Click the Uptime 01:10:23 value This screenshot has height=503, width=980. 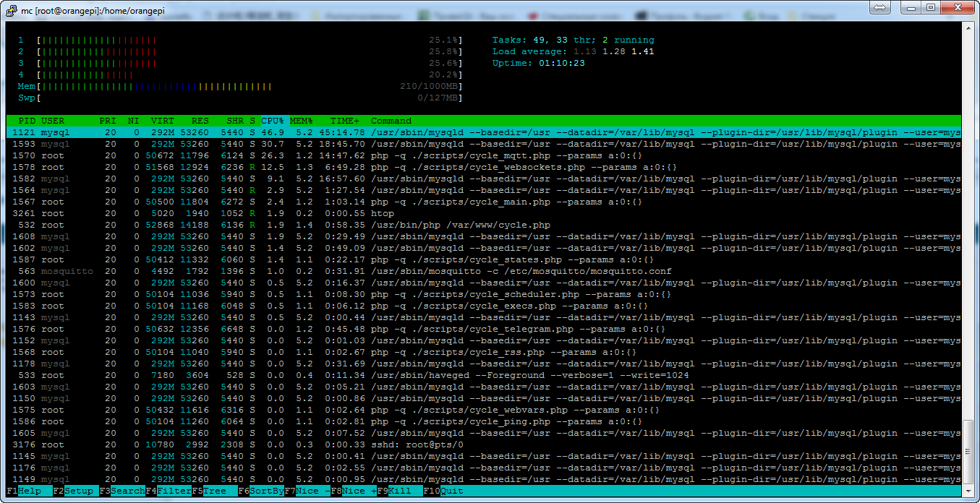(x=562, y=63)
